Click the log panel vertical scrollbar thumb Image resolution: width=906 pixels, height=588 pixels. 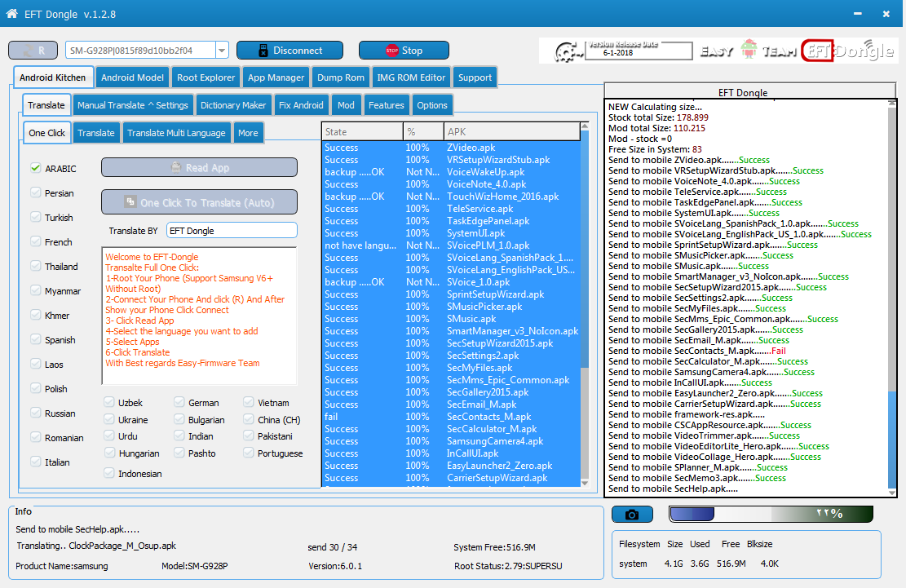(x=892, y=439)
